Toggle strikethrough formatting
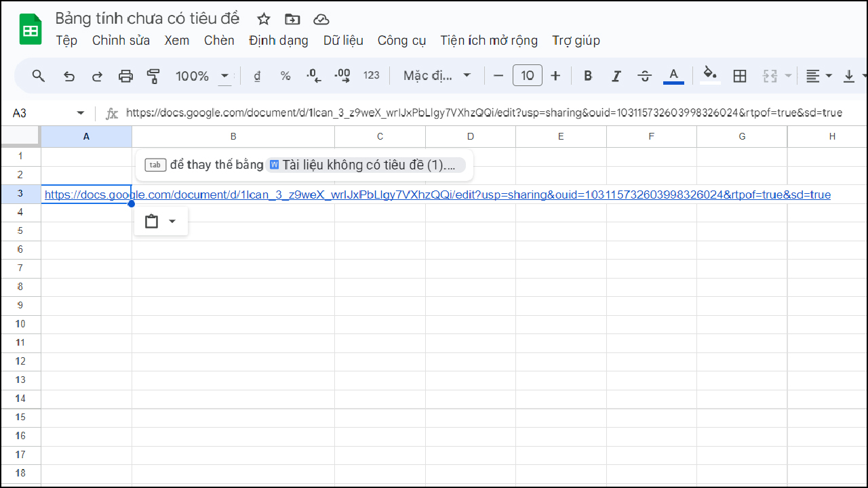The image size is (868, 488). pyautogui.click(x=645, y=76)
